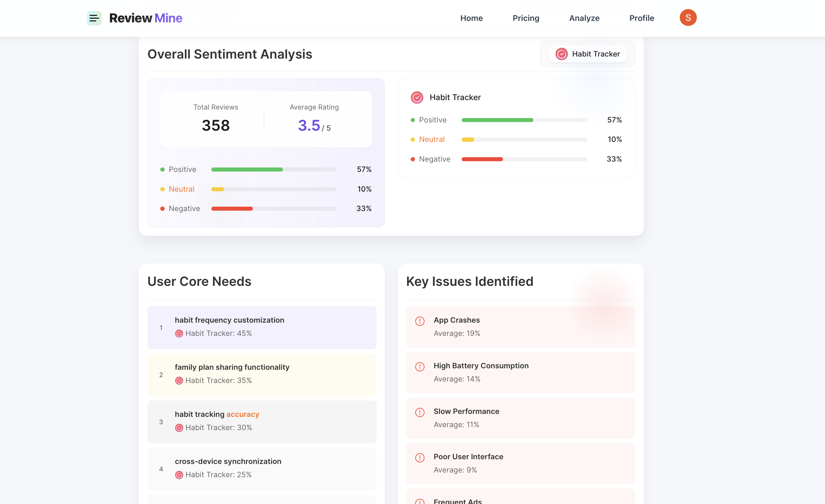Click Habit Tracker card Neutral bar
Screen dimensions: 825x504
pyautogui.click(x=524, y=140)
